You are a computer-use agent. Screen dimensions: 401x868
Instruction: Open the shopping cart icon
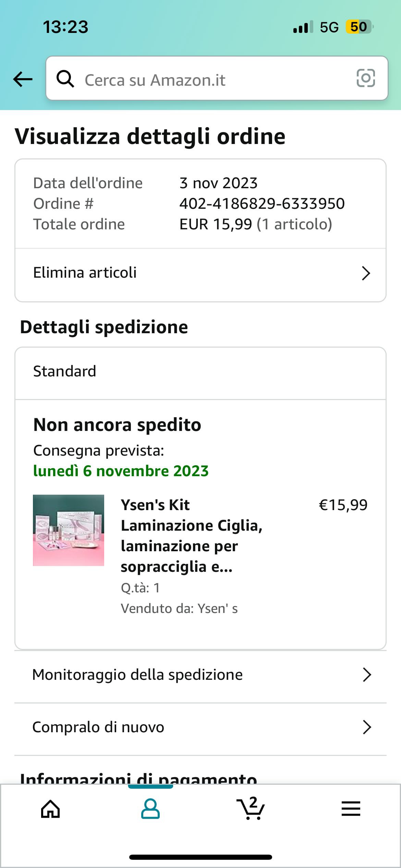coord(251,809)
